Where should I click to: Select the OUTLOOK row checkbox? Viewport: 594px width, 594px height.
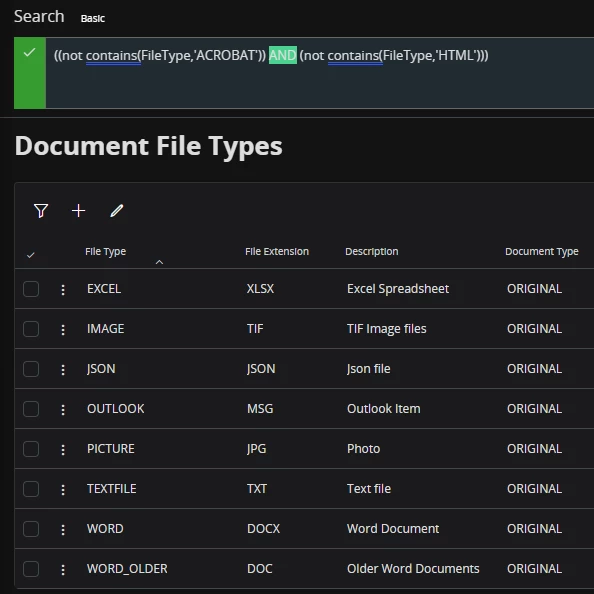point(31,409)
